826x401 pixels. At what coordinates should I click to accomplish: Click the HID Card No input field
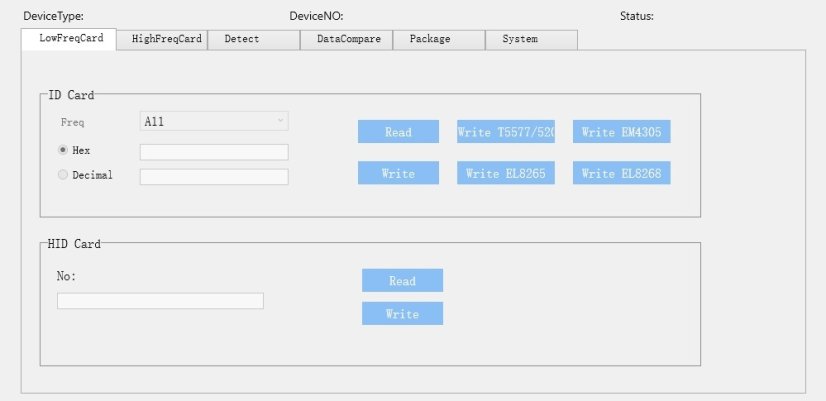(160, 301)
